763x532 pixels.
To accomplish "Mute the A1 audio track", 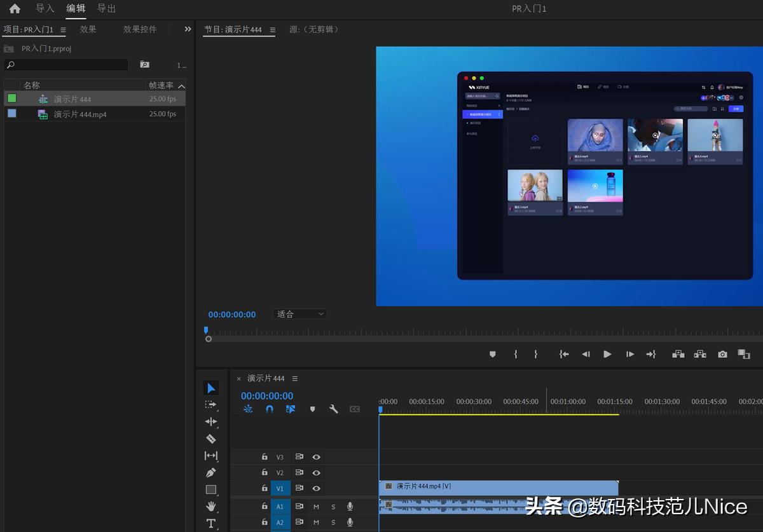I will click(x=315, y=506).
